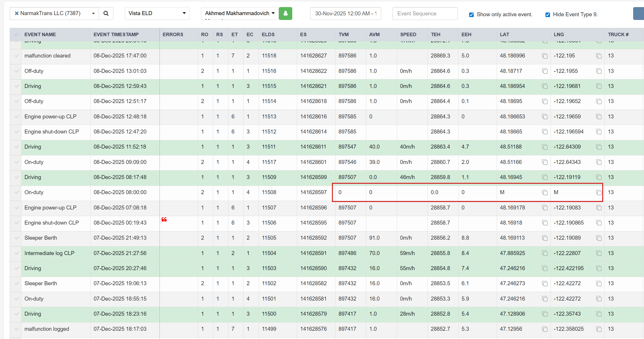Copy longitude -122.64309 via copy icon

(x=599, y=147)
